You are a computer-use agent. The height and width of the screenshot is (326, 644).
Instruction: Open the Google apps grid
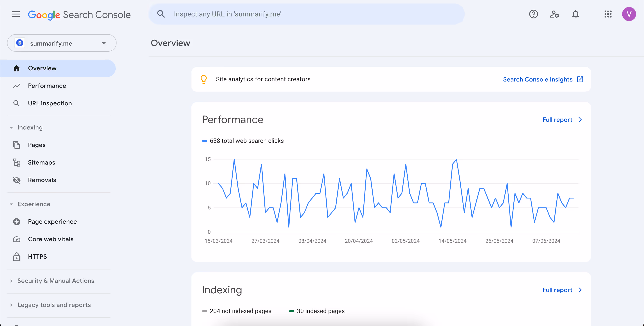pyautogui.click(x=608, y=14)
